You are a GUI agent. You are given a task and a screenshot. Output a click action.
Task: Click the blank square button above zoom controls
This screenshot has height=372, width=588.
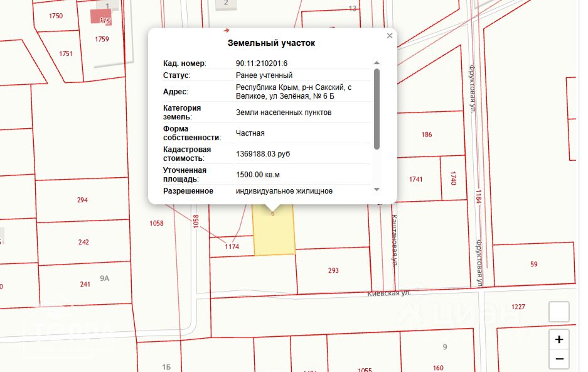coord(559,311)
